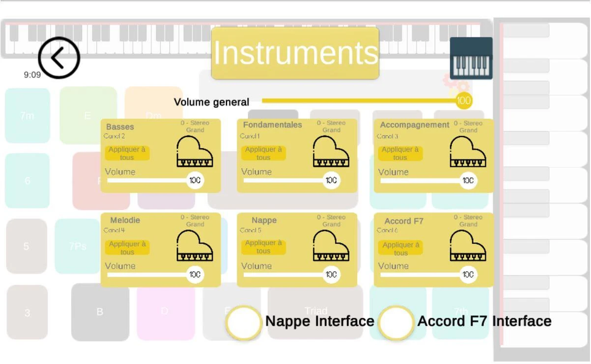Click the Instruments title banner

295,53
